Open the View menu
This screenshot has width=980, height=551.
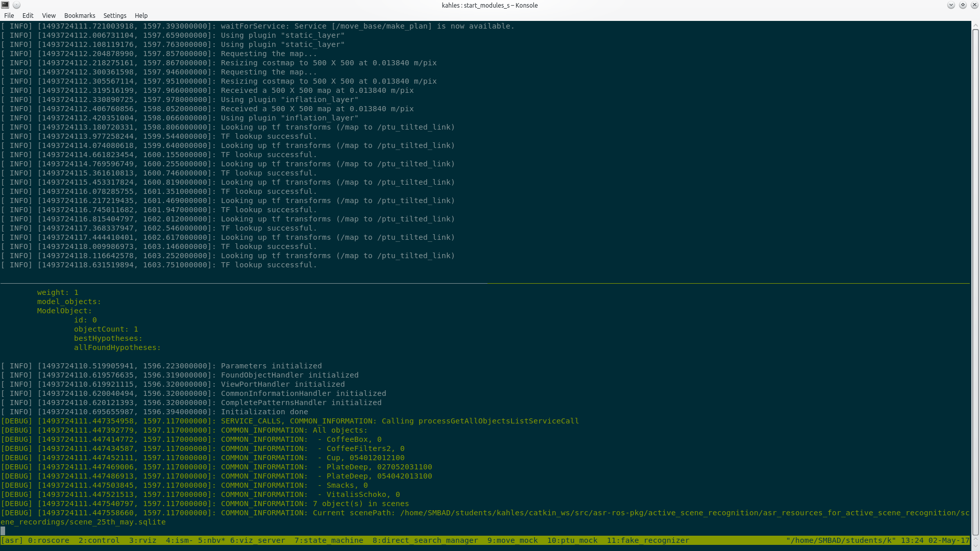(48, 16)
